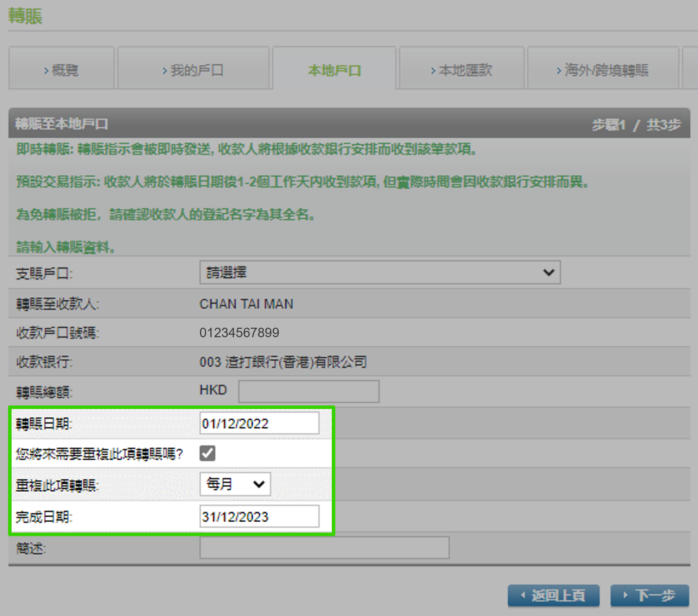The width and height of the screenshot is (698, 616).
Task: Click the expander arrow of 我的戶口 tab
Action: pyautogui.click(x=164, y=70)
